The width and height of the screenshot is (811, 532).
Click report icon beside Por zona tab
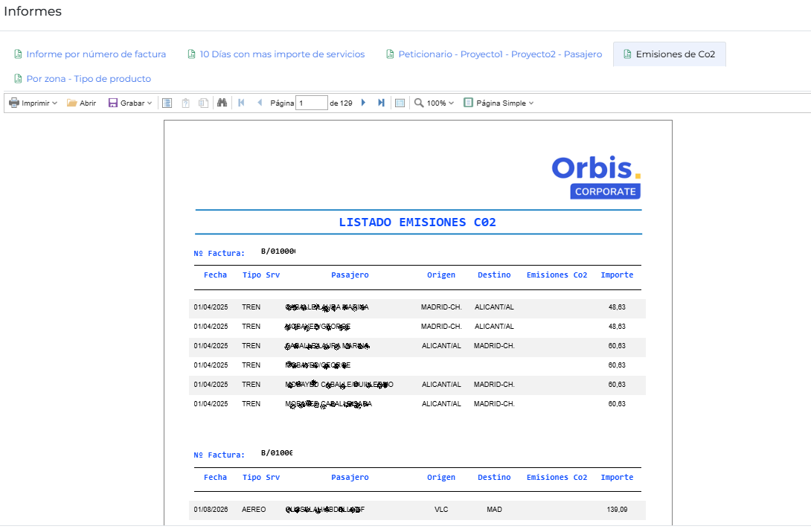click(x=18, y=79)
